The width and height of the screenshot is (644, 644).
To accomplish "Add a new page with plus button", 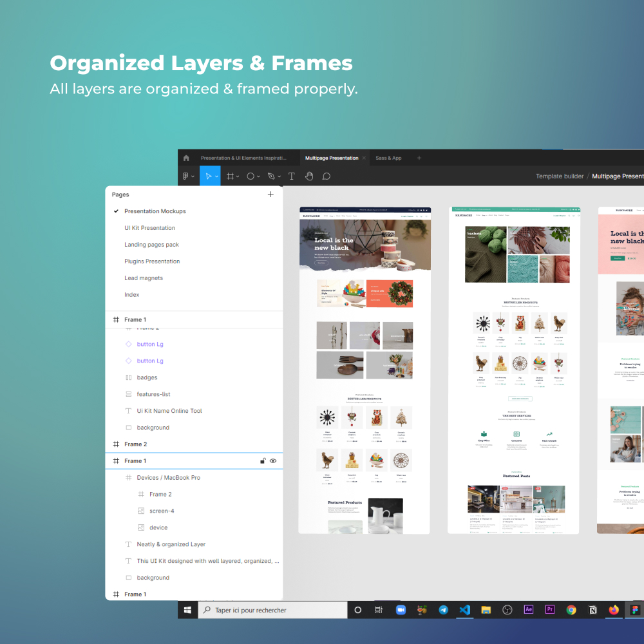I will (270, 194).
